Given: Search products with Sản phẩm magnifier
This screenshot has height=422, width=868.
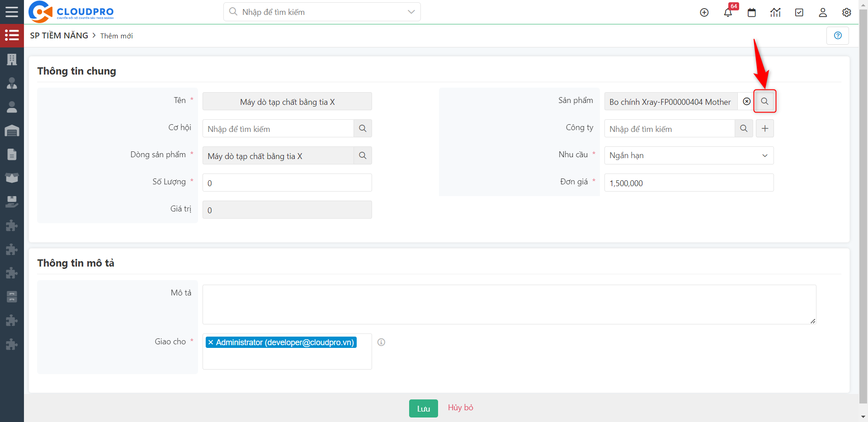Looking at the screenshot, I should pyautogui.click(x=764, y=101).
